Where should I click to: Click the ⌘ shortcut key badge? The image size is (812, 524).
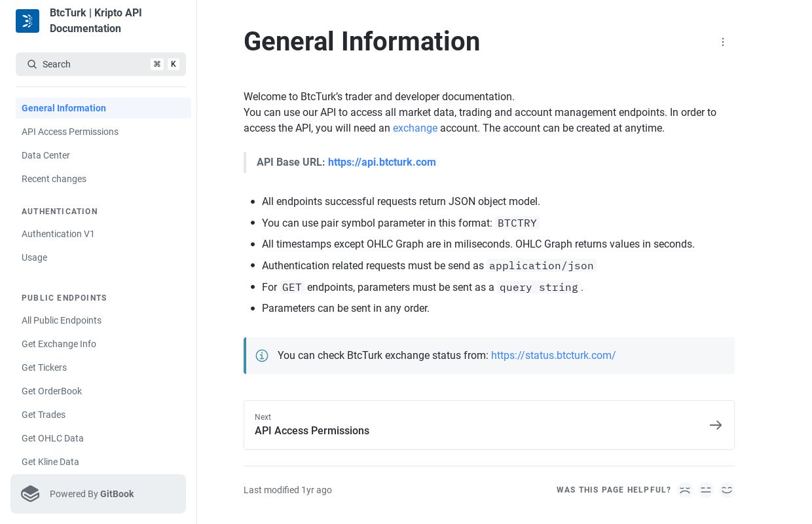pos(157,64)
